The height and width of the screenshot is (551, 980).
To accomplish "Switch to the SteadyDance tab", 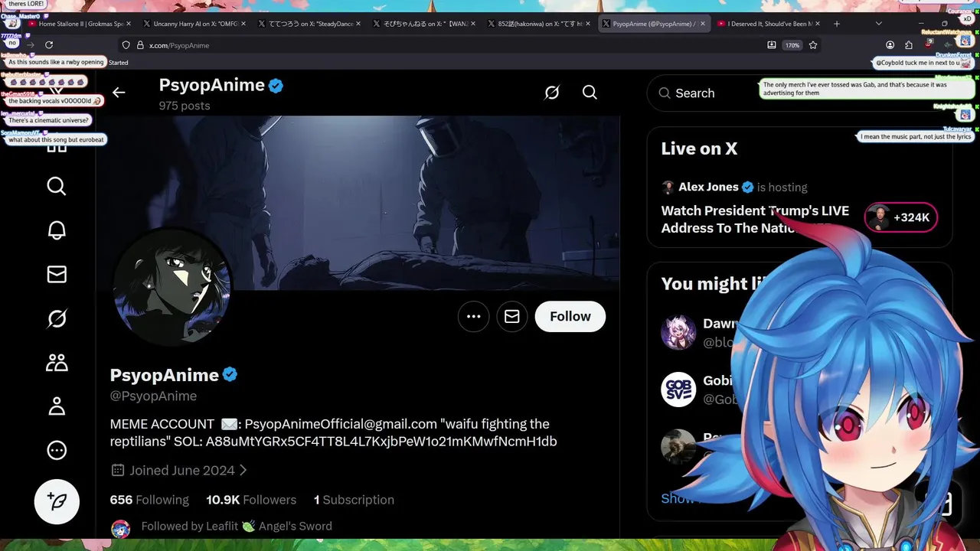I will 309,24.
